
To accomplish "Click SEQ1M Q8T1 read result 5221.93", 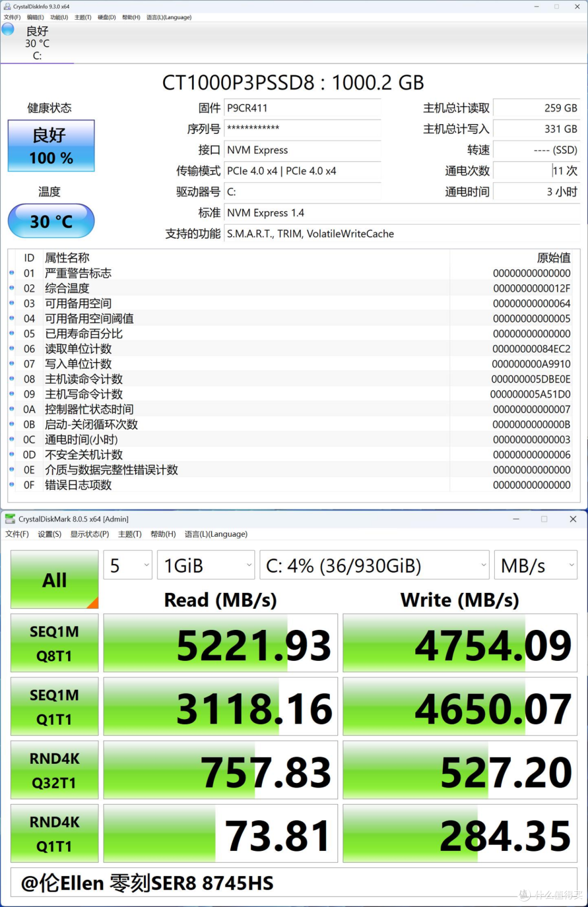I will 220,643.
